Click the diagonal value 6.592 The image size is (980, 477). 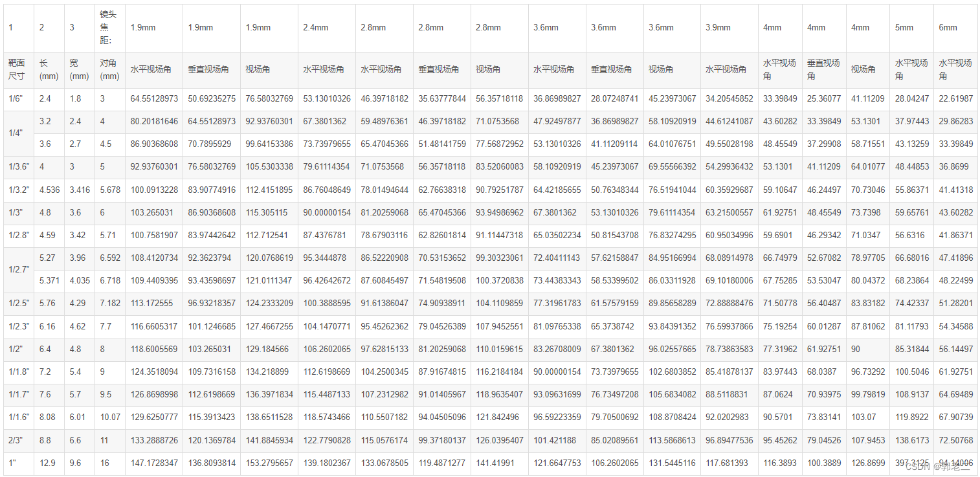tap(110, 258)
